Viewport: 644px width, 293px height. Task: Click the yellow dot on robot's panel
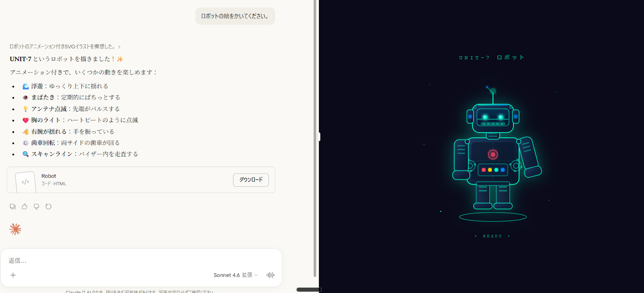[490, 170]
